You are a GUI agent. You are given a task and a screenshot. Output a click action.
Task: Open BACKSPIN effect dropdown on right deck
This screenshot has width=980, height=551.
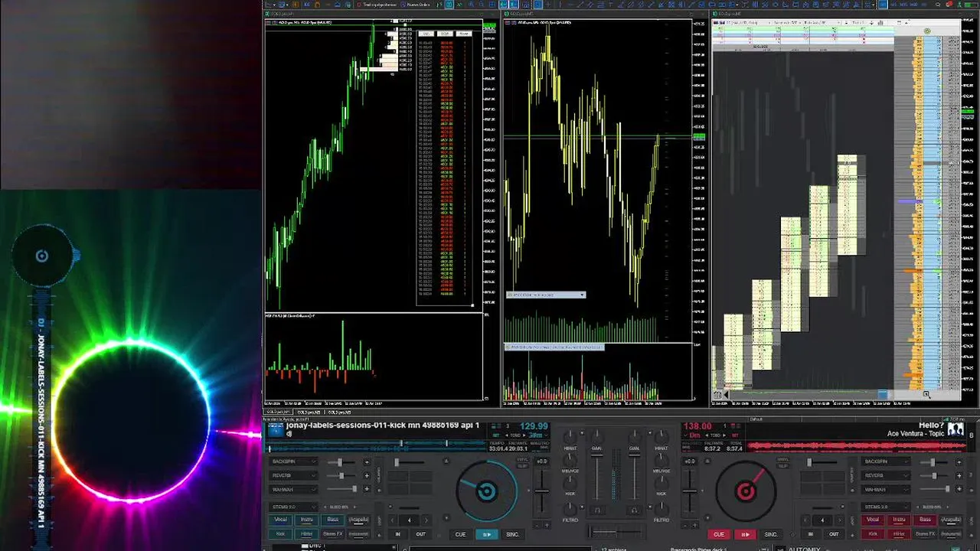(x=886, y=461)
